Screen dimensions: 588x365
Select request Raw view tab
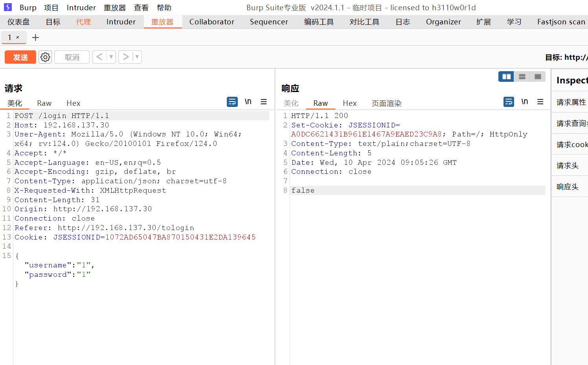[44, 103]
